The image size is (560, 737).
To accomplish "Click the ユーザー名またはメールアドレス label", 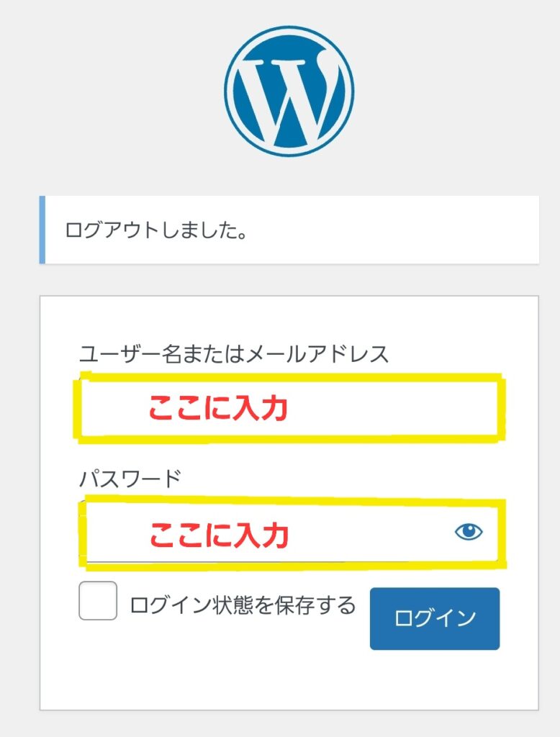I will point(234,354).
